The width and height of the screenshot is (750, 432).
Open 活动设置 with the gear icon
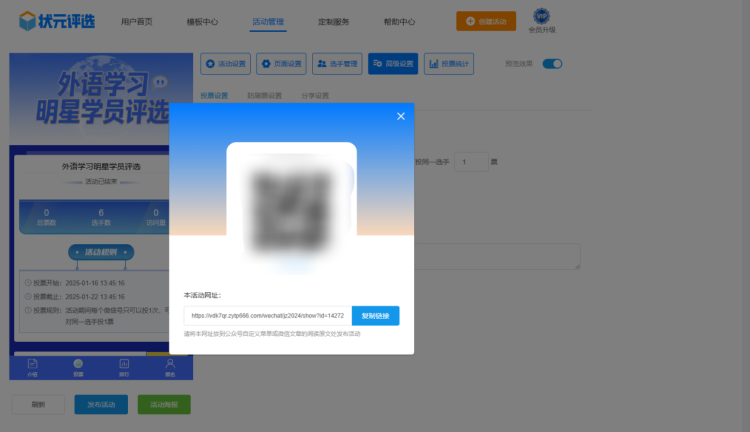[x=225, y=64]
